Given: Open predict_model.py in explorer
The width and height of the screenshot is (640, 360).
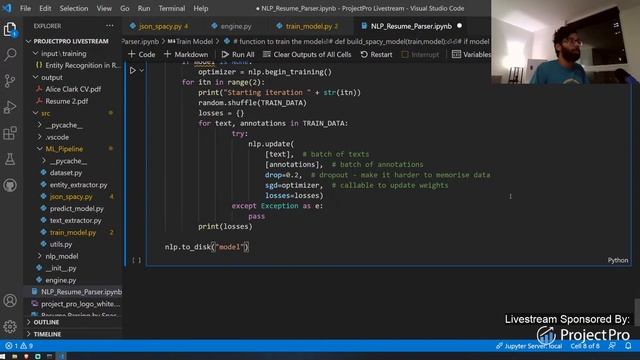Looking at the screenshot, I should [73, 208].
